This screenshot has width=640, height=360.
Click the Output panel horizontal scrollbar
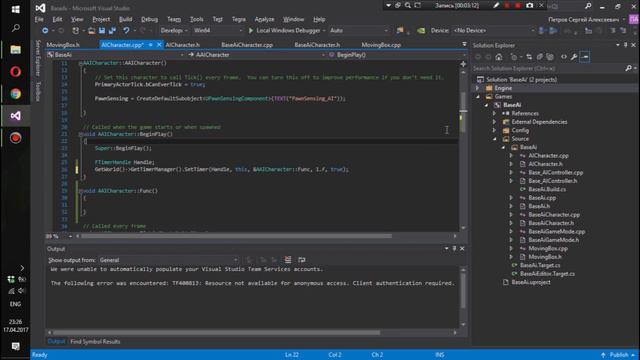(216, 333)
